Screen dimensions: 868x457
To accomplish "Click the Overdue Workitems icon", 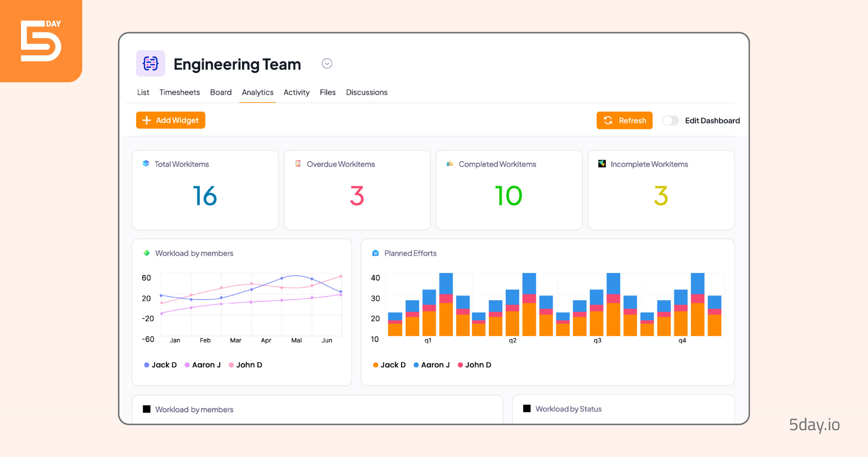I will pos(298,164).
